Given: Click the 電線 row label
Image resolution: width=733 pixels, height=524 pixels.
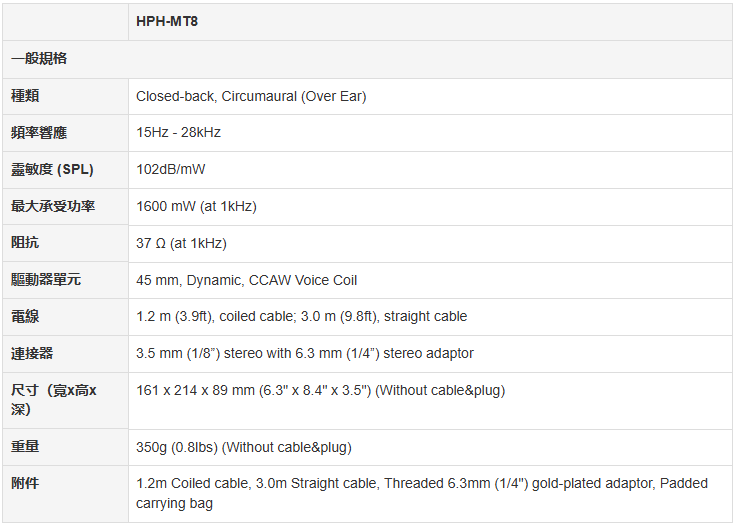Looking at the screenshot, I should [25, 317].
